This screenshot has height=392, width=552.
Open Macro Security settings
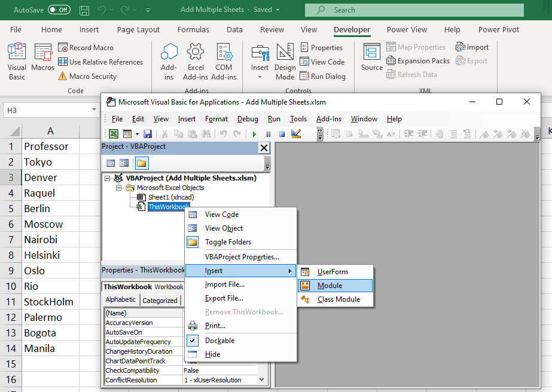point(87,76)
